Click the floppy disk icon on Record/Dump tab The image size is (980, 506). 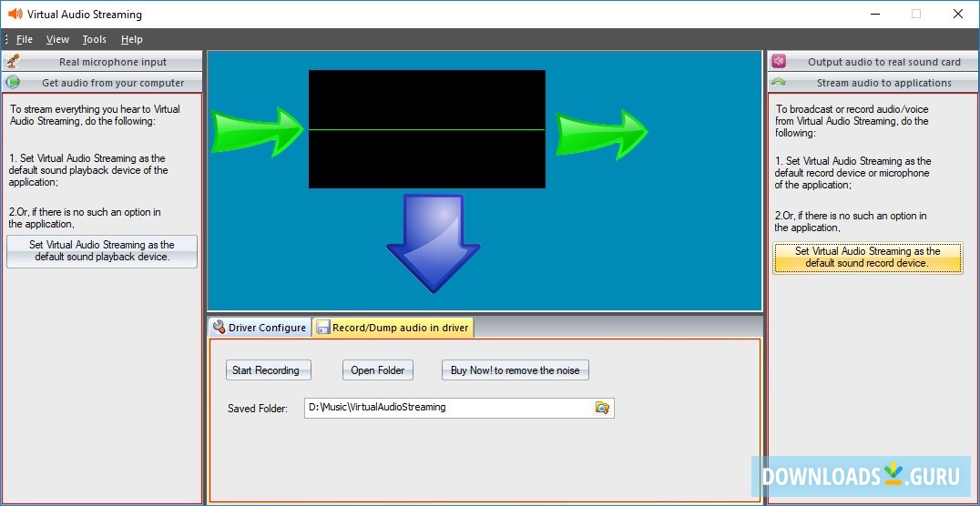(x=322, y=328)
